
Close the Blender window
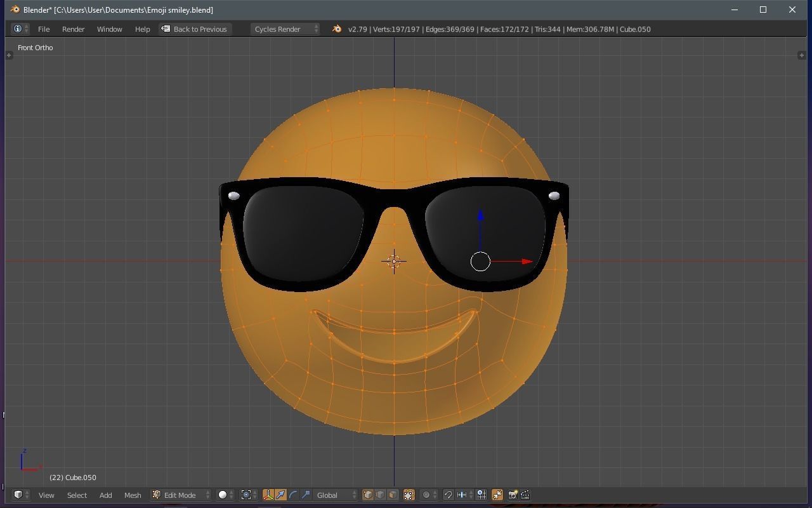(792, 10)
